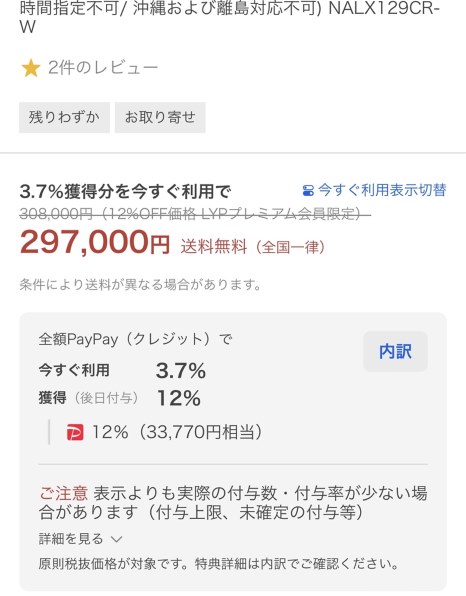Click the 12%（33,770円相当）PayPay bonus line
The width and height of the screenshot is (466, 596).
coord(177,433)
